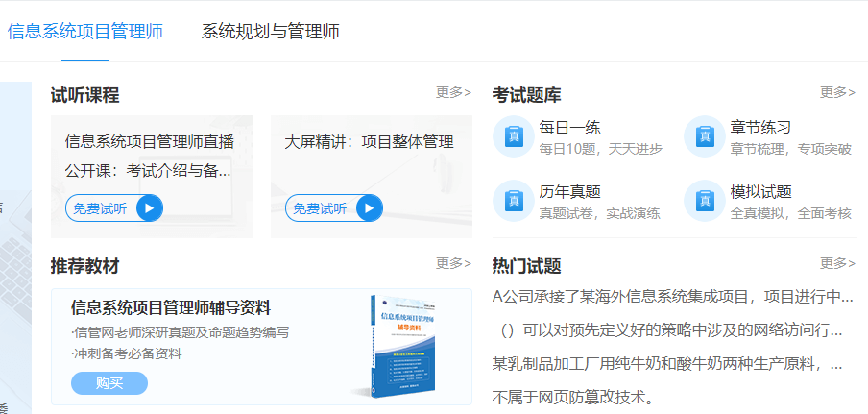Open the 章节练习 chapter practice icon
This screenshot has width=868, height=414.
pyautogui.click(x=705, y=136)
